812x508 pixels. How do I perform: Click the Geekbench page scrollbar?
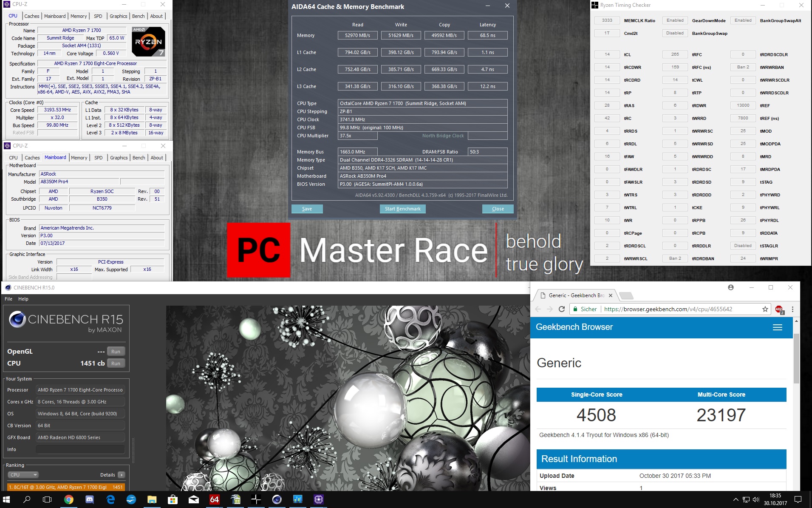tap(796, 358)
